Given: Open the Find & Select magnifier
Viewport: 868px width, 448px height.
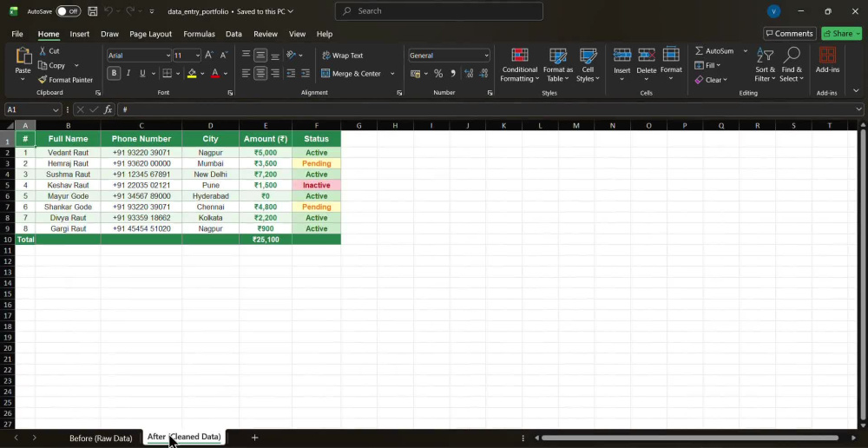Looking at the screenshot, I should 792,65.
